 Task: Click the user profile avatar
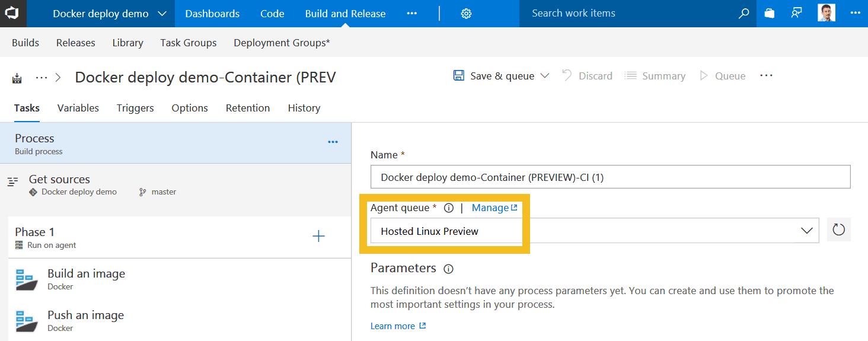[x=826, y=13]
